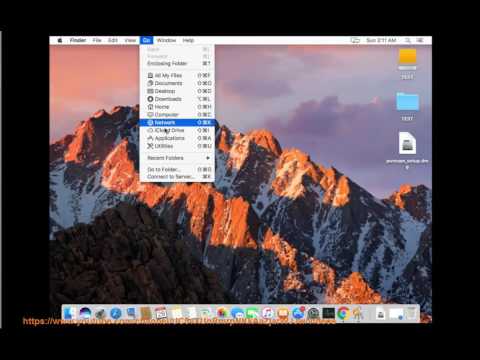Open Photos app in dock
The image size is (480, 360).
[x=222, y=313]
